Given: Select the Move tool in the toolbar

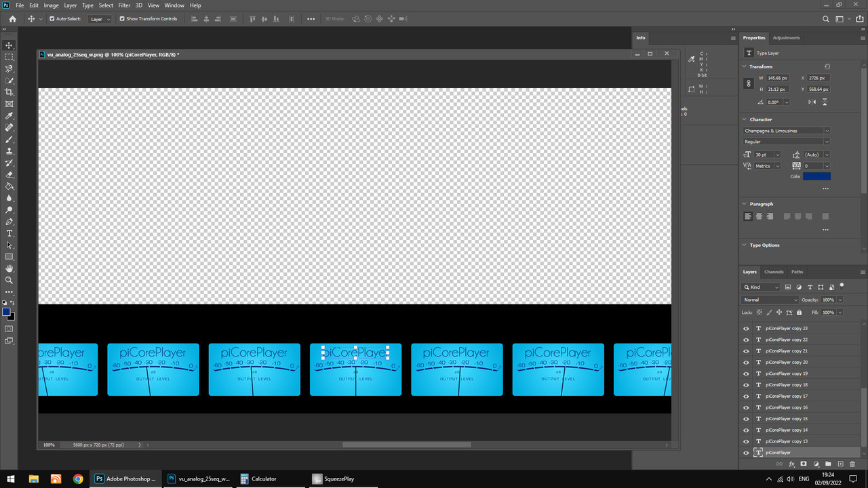Looking at the screenshot, I should (9, 45).
